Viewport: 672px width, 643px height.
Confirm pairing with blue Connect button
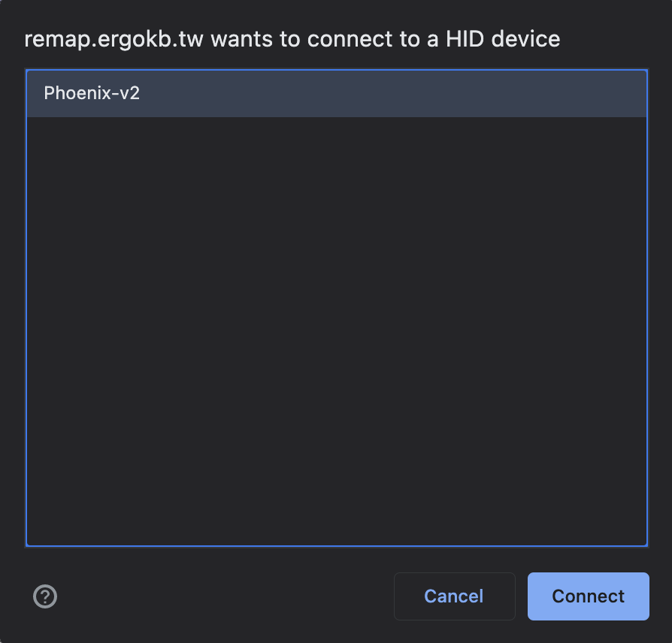point(588,596)
